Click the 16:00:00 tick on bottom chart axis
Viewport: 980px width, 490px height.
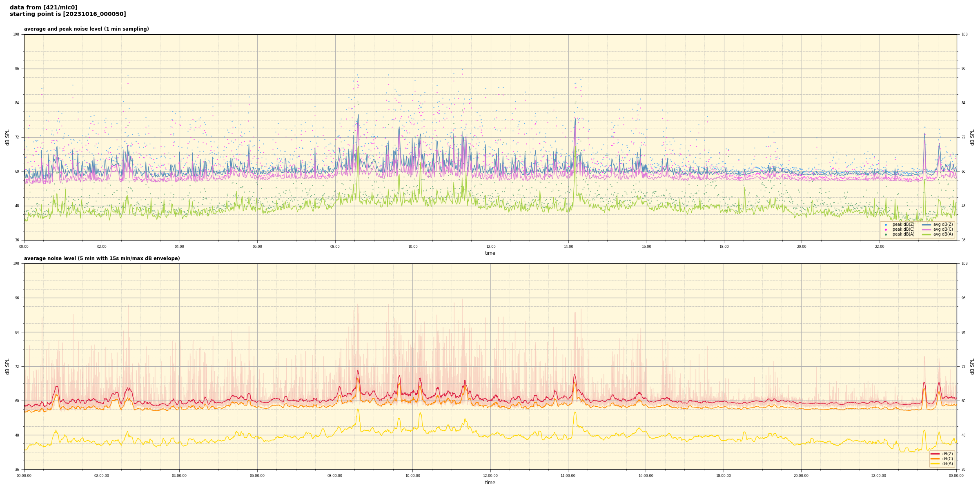point(646,476)
